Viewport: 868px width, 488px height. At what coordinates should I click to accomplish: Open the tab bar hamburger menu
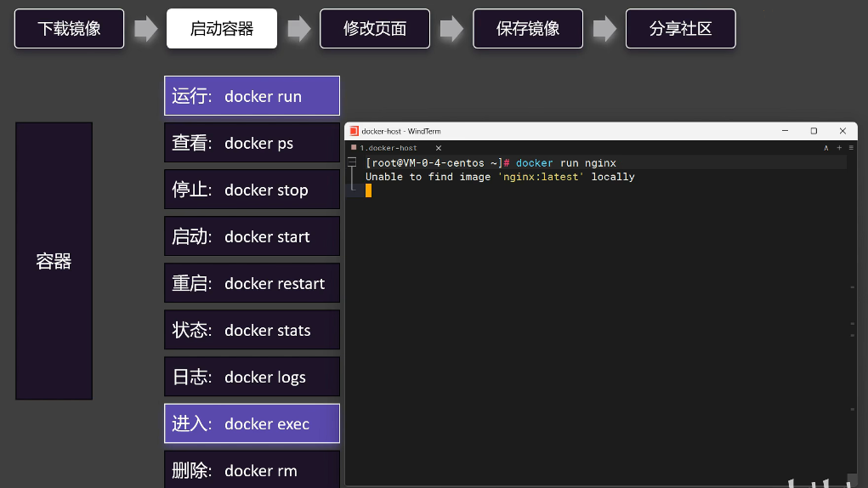[851, 148]
